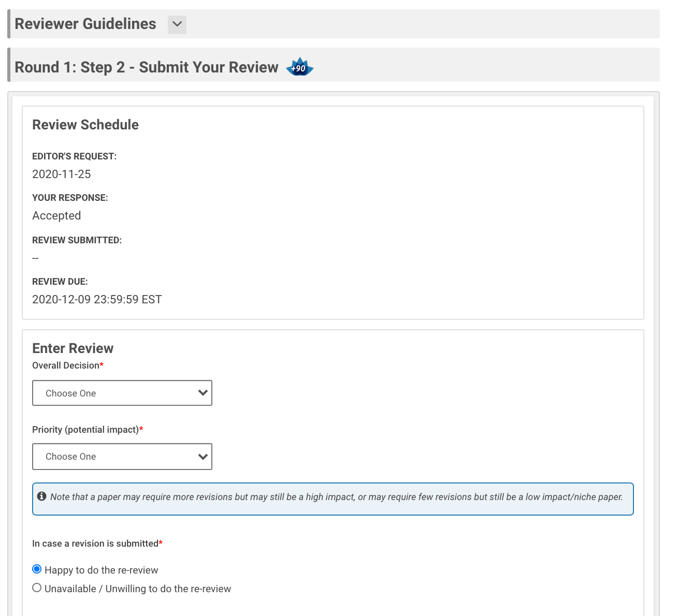Click the "Round 1: Step 2" section heading
Image resolution: width=692 pixels, height=616 pixels.
[x=147, y=67]
